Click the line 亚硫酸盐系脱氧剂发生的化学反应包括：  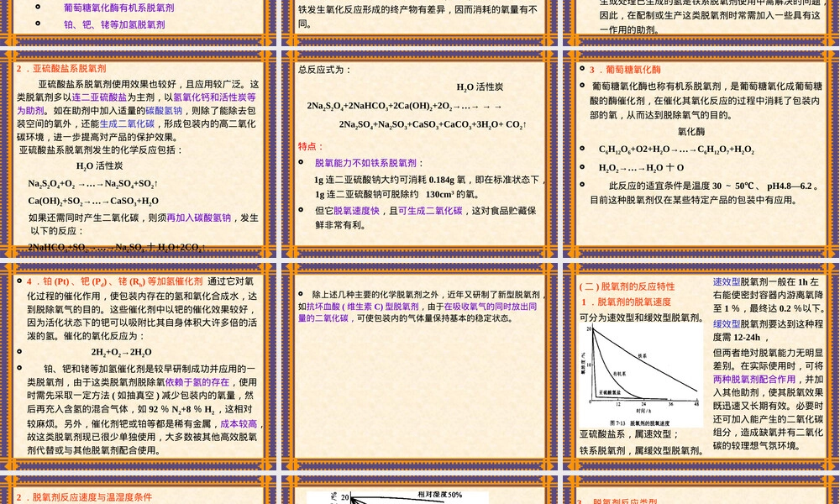coord(101,150)
